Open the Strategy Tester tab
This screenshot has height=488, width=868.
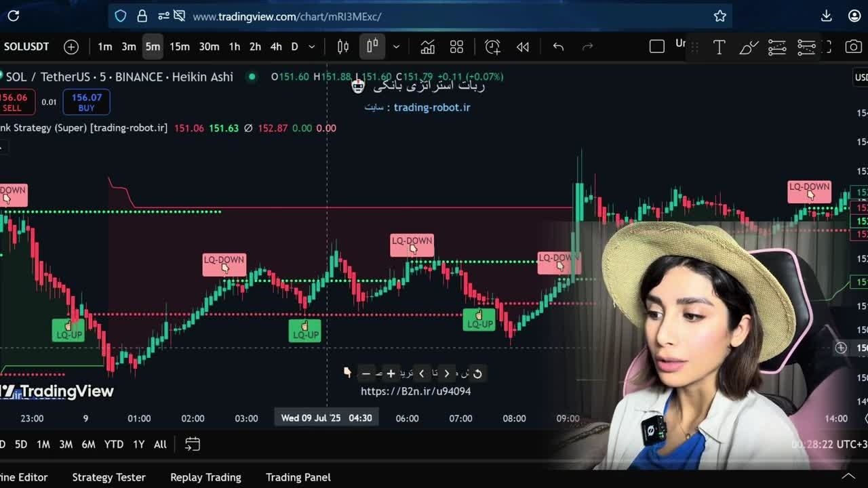coord(108,477)
